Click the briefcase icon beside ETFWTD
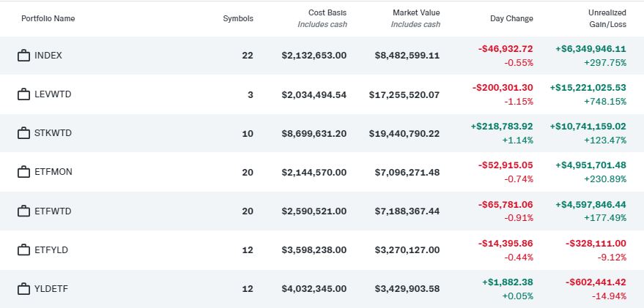644x308 pixels. (x=23, y=211)
